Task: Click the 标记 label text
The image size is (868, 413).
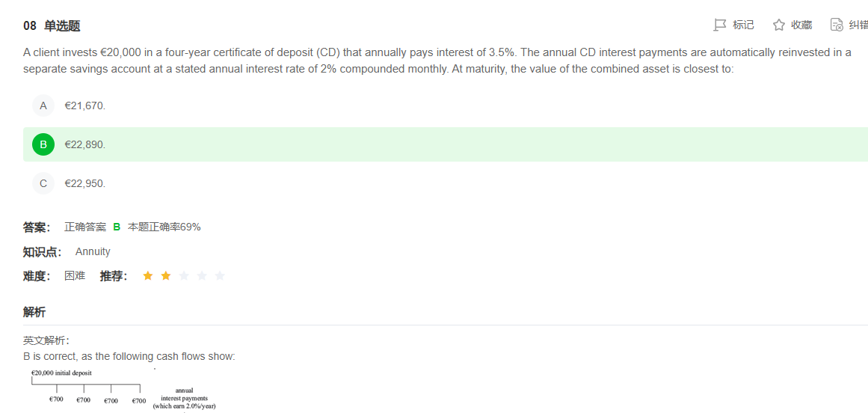Action: pos(743,25)
